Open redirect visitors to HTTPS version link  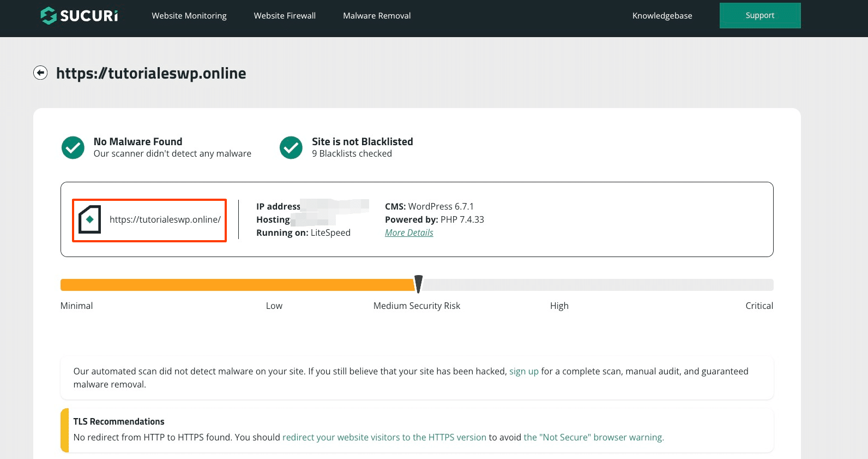tap(384, 437)
